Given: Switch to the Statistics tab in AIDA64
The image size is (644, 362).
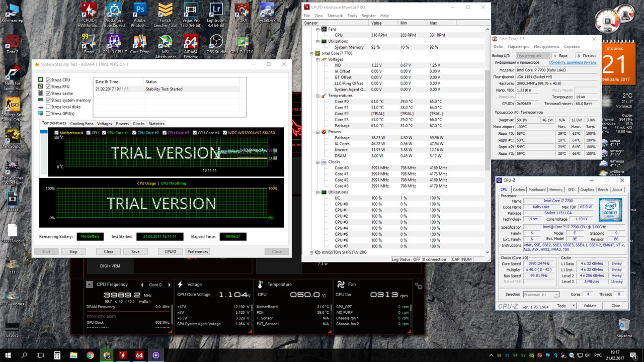Looking at the screenshot, I should pyautogui.click(x=156, y=123).
